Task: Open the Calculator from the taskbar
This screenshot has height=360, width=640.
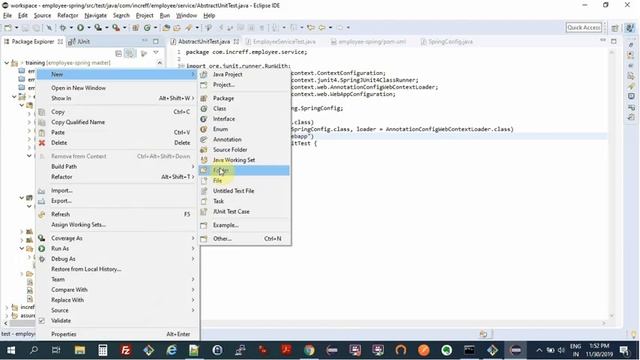Action: pos(102,350)
